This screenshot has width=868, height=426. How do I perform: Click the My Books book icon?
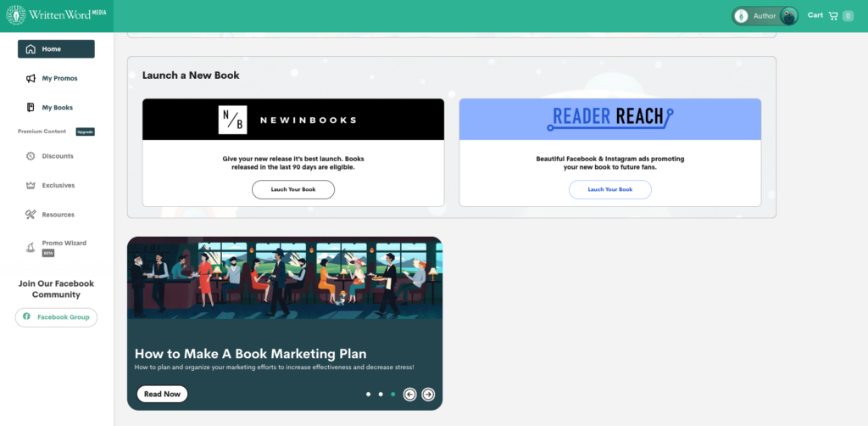click(x=31, y=108)
